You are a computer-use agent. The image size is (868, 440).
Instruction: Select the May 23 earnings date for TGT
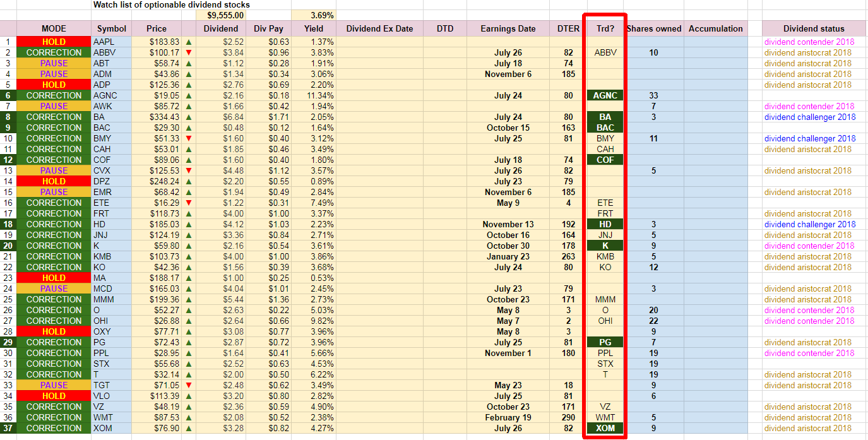508,385
